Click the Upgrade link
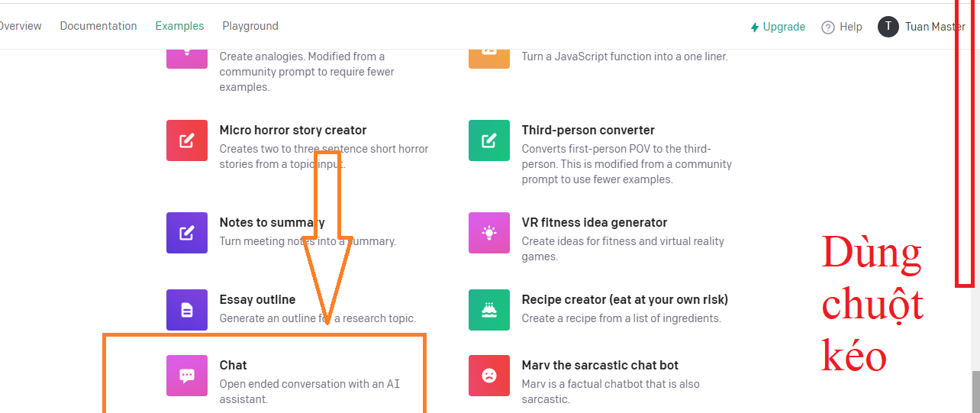980x413 pixels. tap(778, 27)
